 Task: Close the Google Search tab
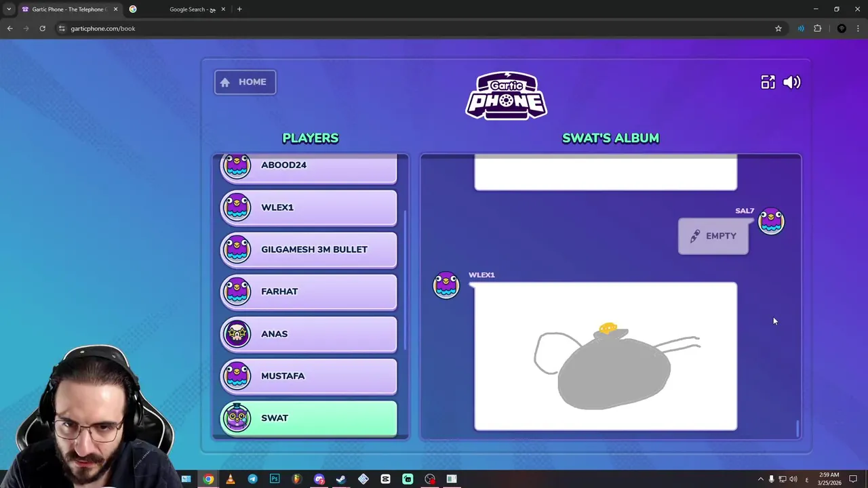coord(223,9)
